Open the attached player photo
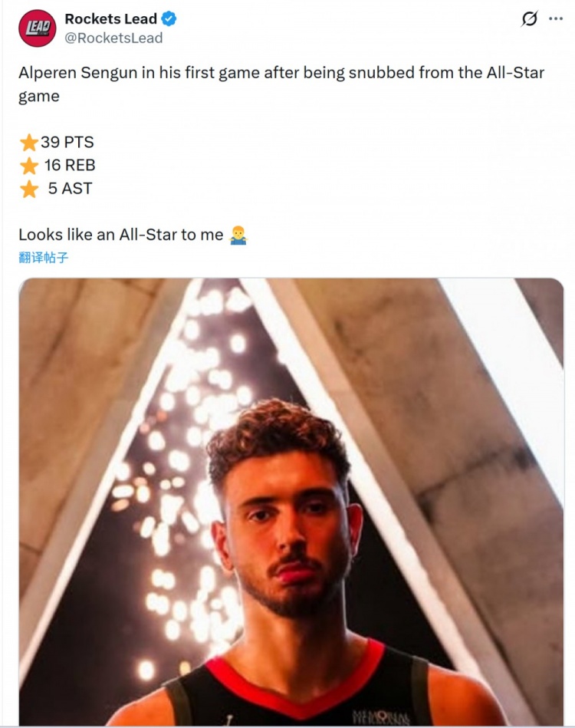The width and height of the screenshot is (575, 728). tap(291, 502)
